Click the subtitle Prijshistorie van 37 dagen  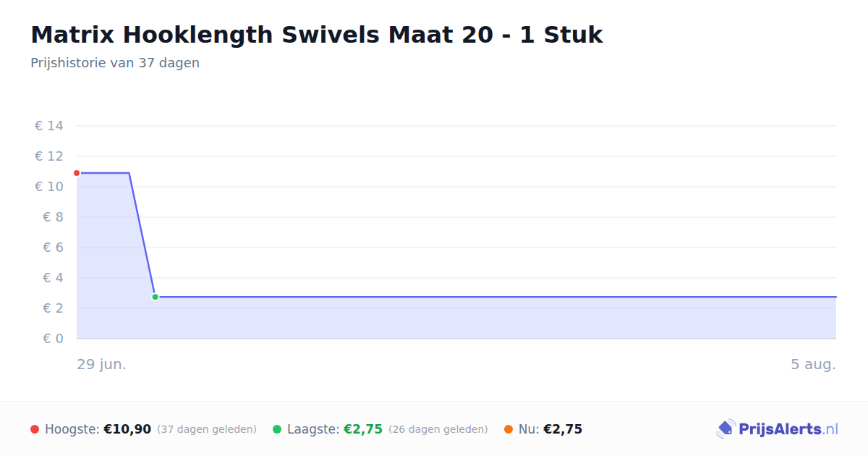coord(115,63)
